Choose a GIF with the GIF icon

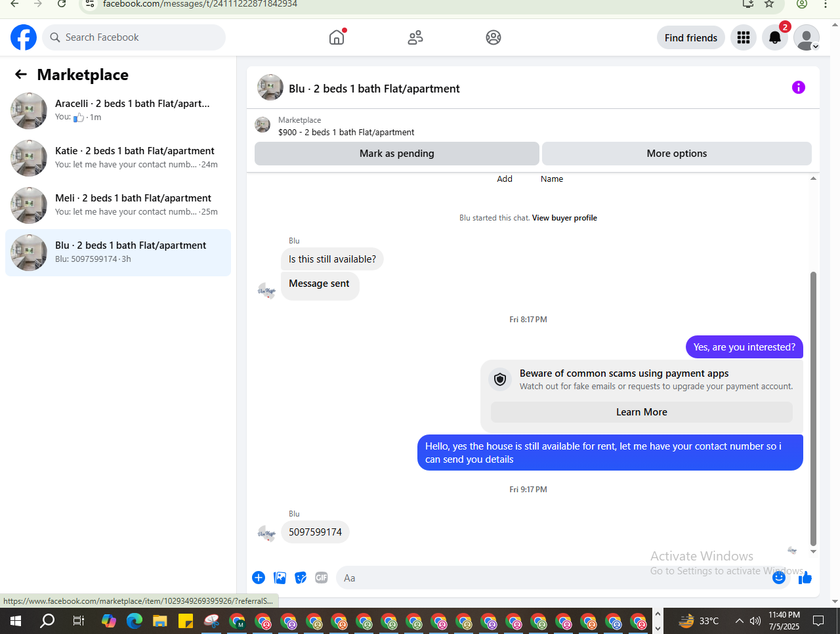point(322,578)
